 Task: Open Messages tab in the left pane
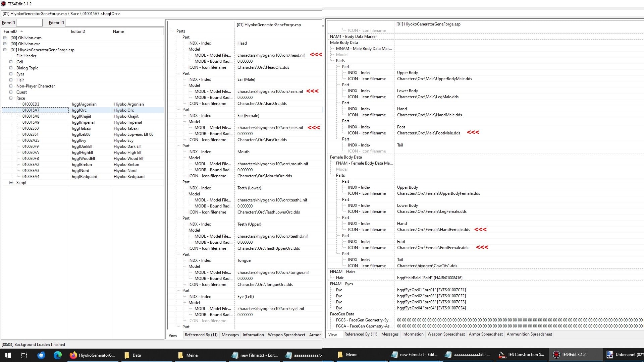pos(230,335)
